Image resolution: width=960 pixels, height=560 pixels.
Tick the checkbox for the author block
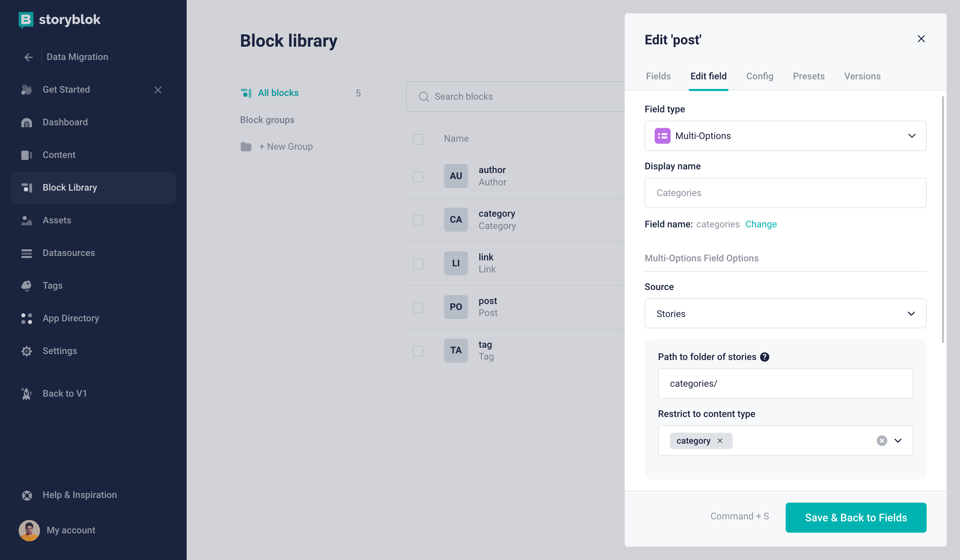pyautogui.click(x=418, y=177)
